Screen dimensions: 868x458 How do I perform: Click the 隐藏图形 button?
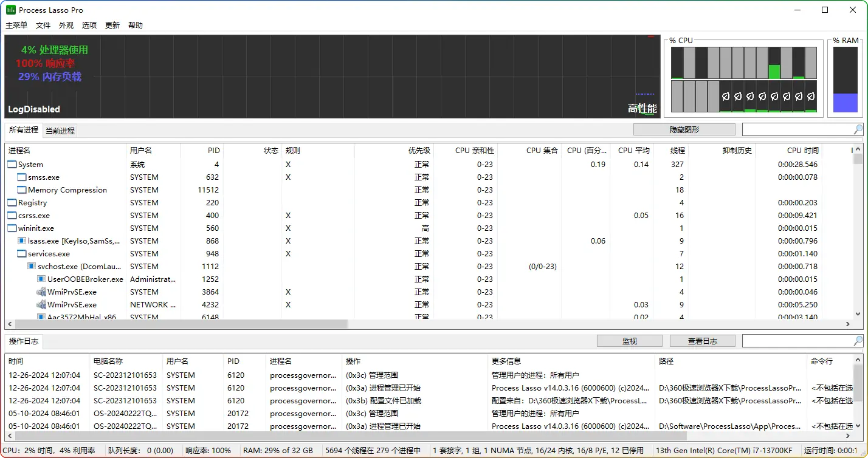(684, 129)
